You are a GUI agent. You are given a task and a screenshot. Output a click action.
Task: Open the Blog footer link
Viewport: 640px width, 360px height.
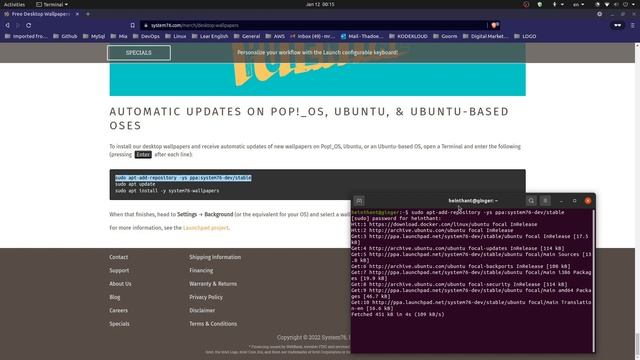[x=115, y=297]
